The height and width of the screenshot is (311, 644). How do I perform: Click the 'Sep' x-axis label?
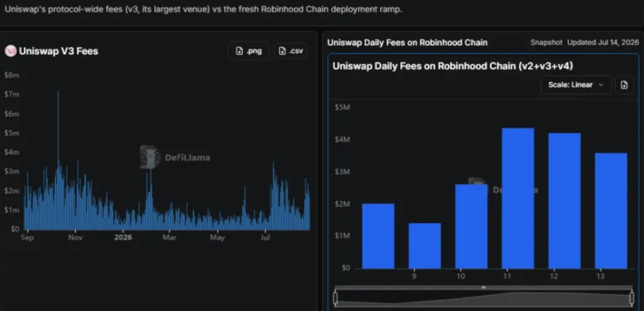click(x=27, y=237)
